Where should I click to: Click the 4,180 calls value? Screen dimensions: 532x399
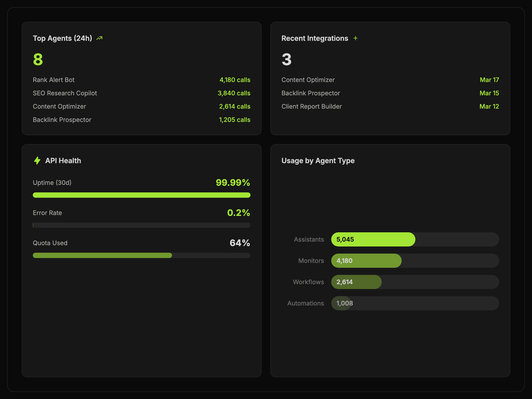[235, 80]
